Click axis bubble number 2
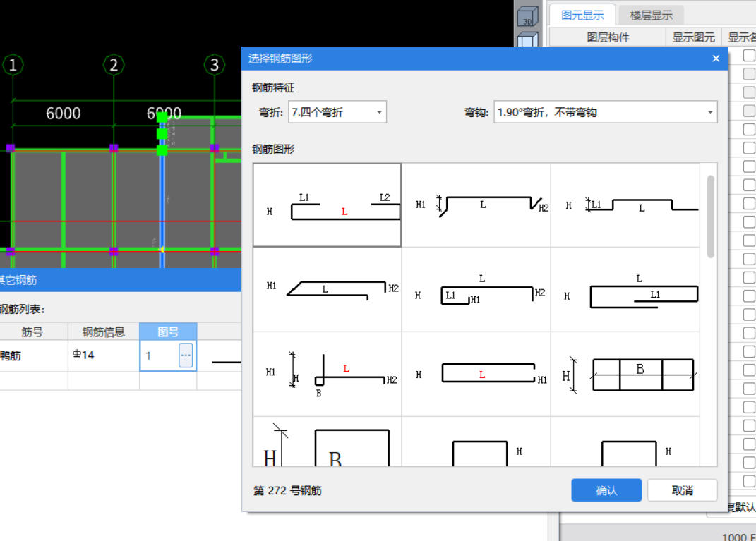The height and width of the screenshot is (541, 756). pos(114,65)
